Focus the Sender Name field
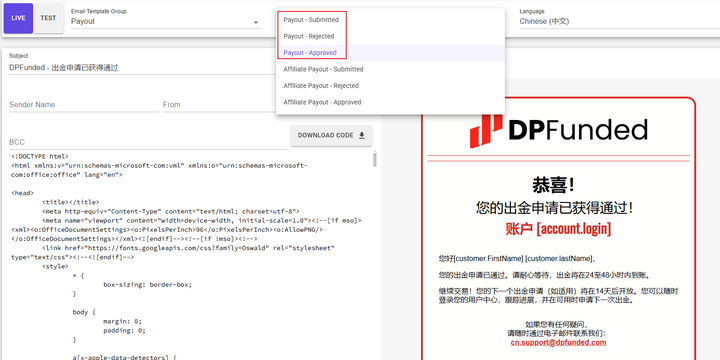720x360 pixels. pyautogui.click(x=84, y=105)
